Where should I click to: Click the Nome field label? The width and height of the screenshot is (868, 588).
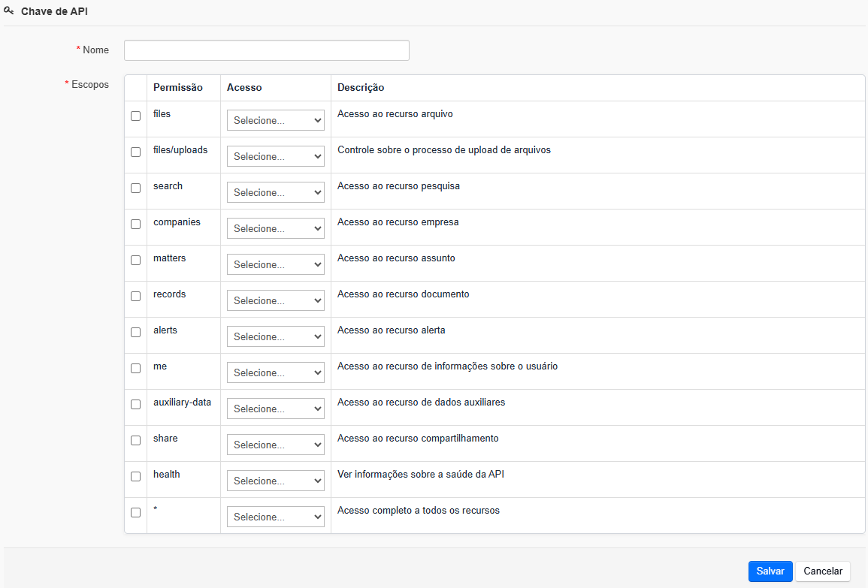click(95, 50)
